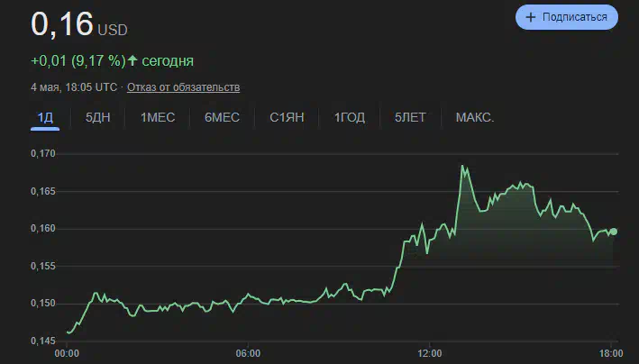
Task: Click the 0,165 y-axis label
Action: click(42, 191)
